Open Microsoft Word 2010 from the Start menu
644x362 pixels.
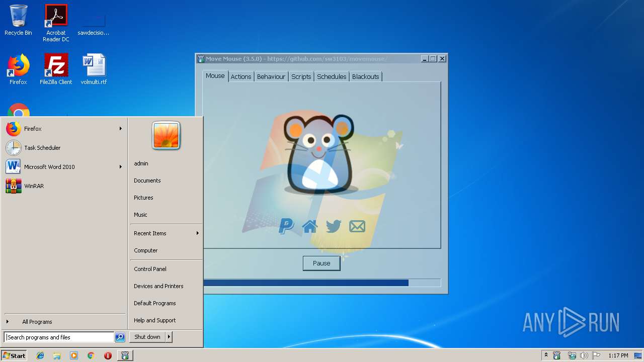(x=64, y=167)
